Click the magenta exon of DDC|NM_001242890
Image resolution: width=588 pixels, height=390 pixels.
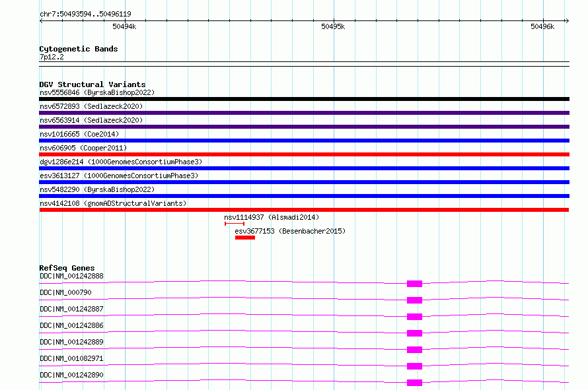point(414,383)
